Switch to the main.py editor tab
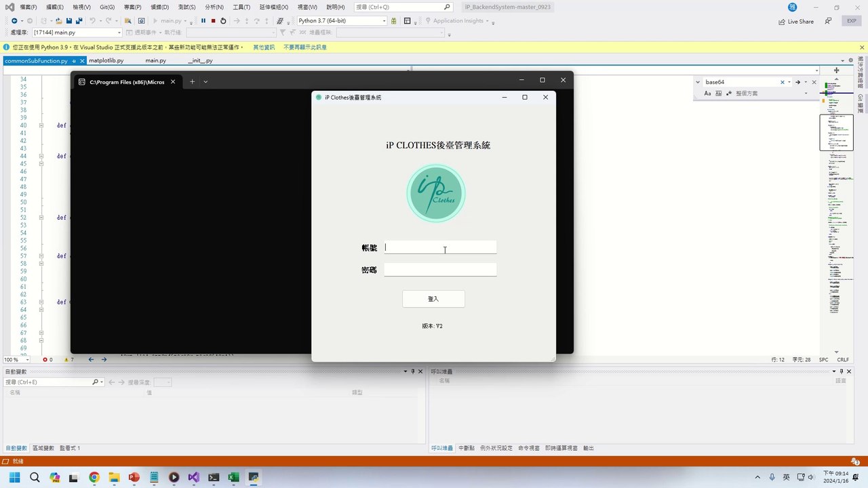868x488 pixels. [x=156, y=60]
